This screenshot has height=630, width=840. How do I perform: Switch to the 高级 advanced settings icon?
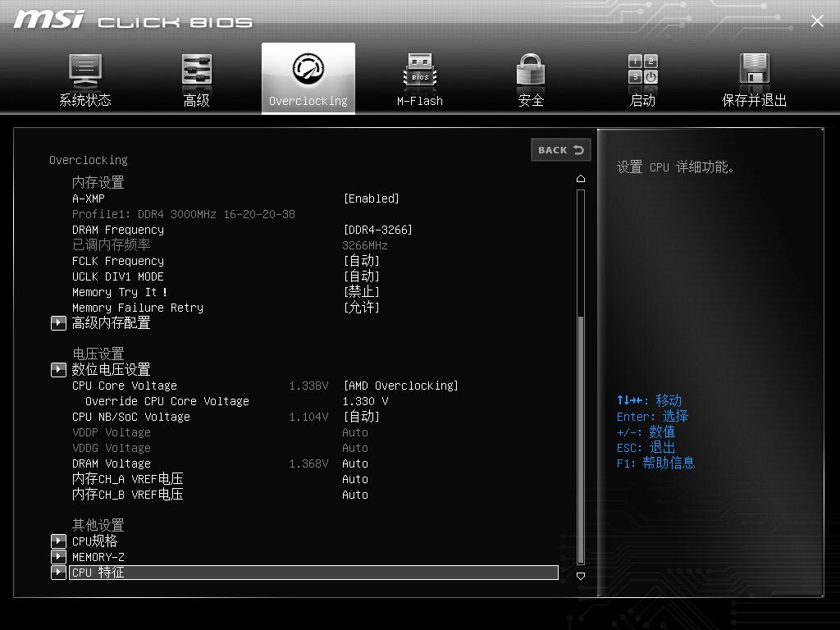[196, 78]
